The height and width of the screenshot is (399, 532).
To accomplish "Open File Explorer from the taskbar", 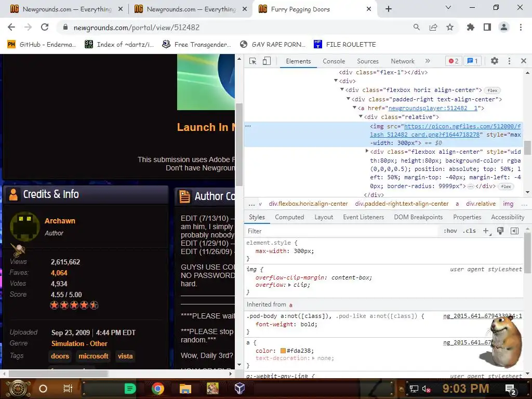I will [185, 389].
